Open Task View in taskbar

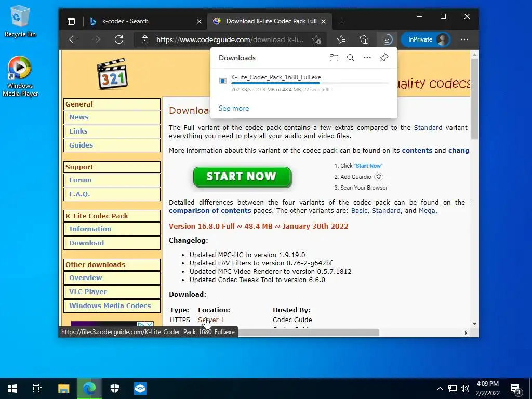click(37, 389)
